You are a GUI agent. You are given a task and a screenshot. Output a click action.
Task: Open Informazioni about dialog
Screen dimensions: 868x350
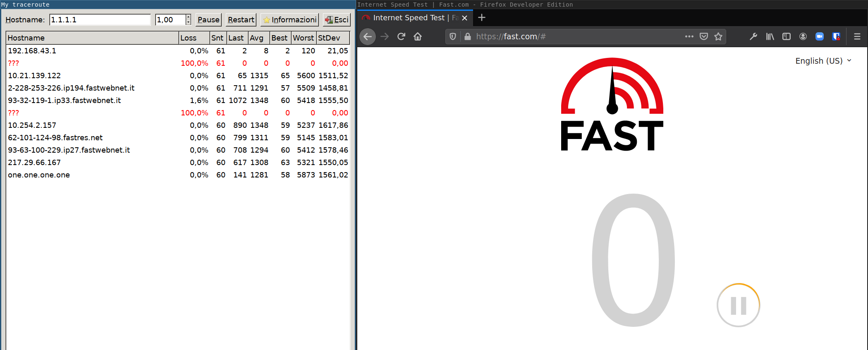point(289,20)
